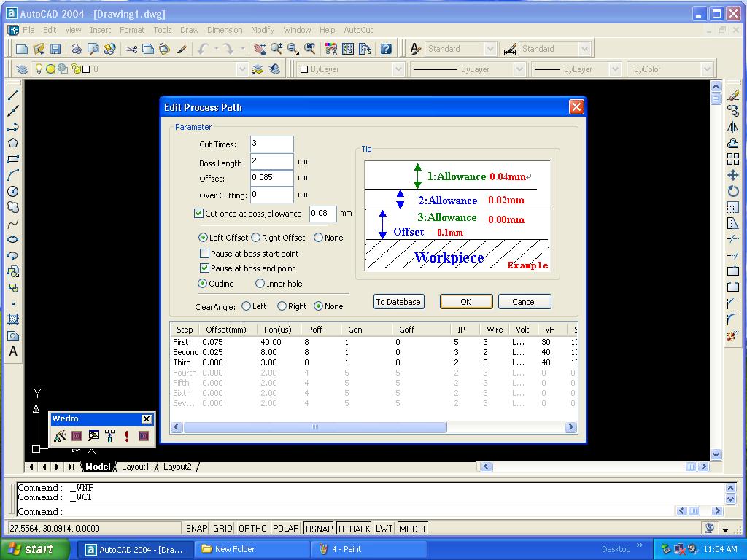Select ClearAngle Right radio button

pos(282,306)
